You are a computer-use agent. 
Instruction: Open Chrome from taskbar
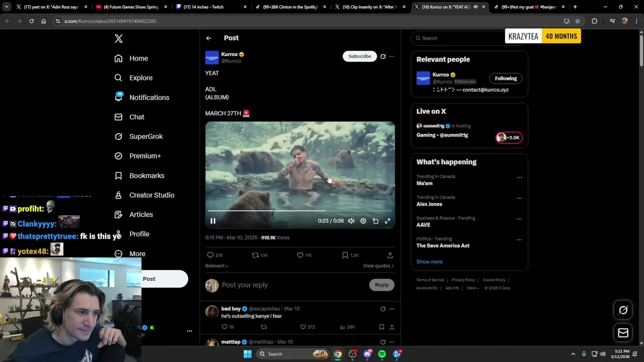[x=338, y=354]
